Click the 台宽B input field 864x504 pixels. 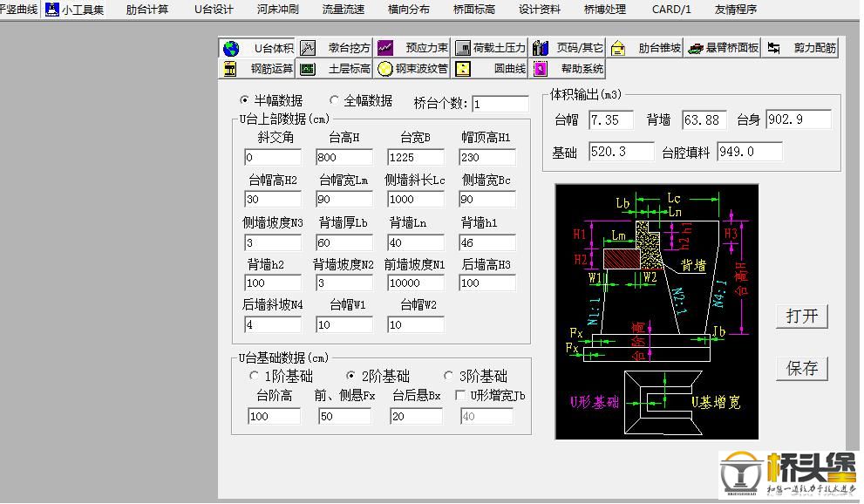(x=416, y=158)
